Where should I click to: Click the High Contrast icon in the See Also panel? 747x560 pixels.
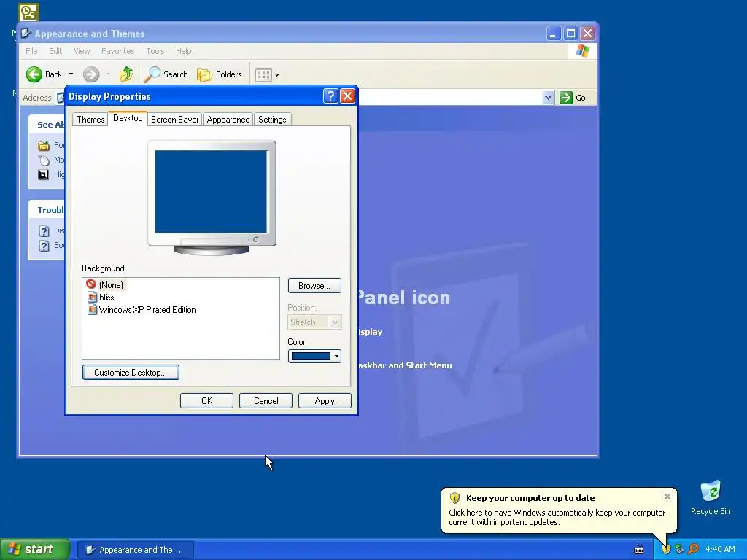pos(43,174)
